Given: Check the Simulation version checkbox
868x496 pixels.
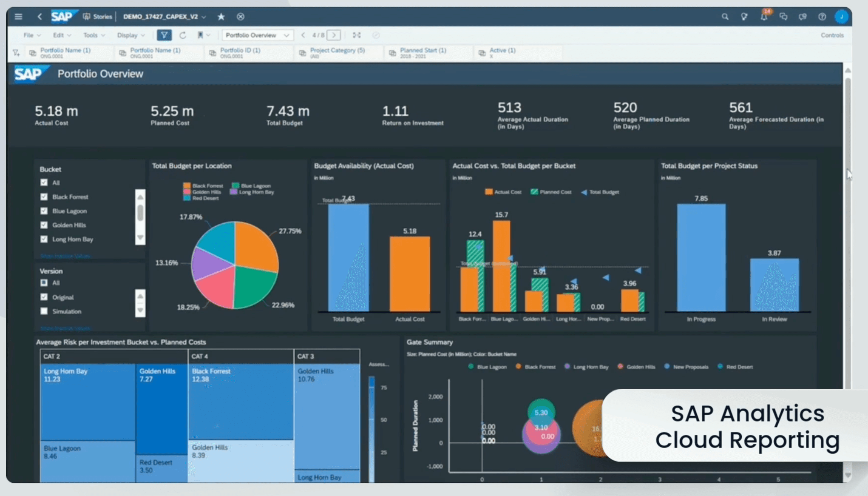Looking at the screenshot, I should (44, 311).
